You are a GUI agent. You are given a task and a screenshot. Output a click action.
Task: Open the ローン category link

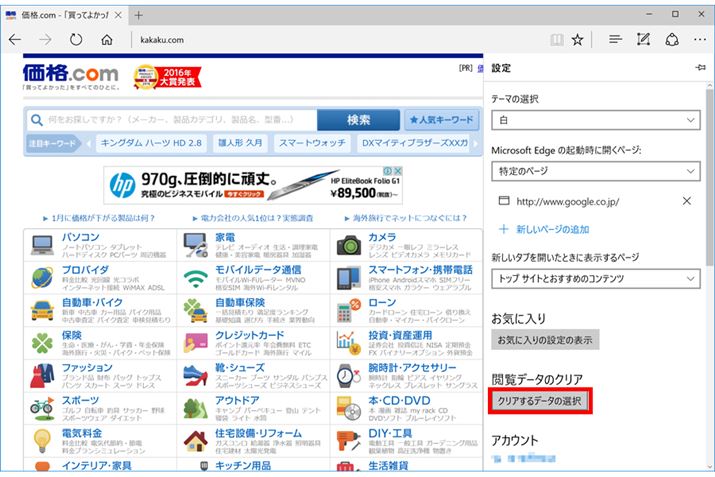pyautogui.click(x=382, y=302)
